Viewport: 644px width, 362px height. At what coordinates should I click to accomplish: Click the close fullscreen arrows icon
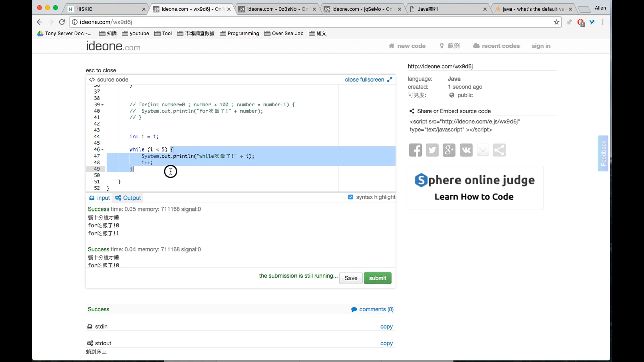(390, 80)
